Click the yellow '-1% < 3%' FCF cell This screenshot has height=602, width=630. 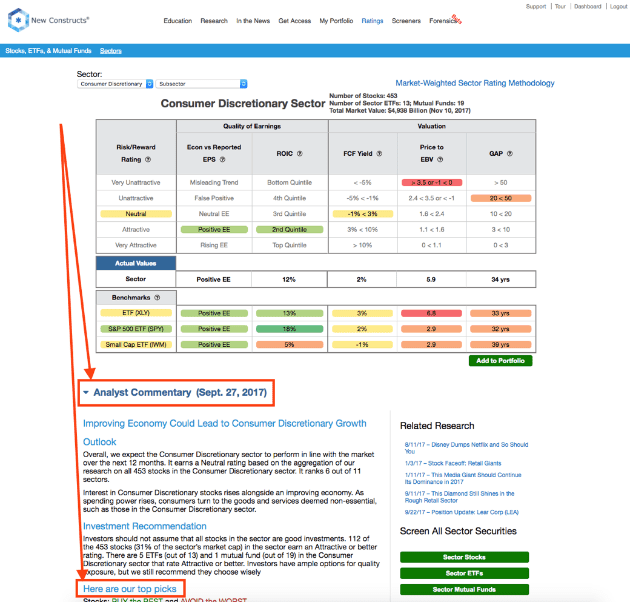point(362,214)
